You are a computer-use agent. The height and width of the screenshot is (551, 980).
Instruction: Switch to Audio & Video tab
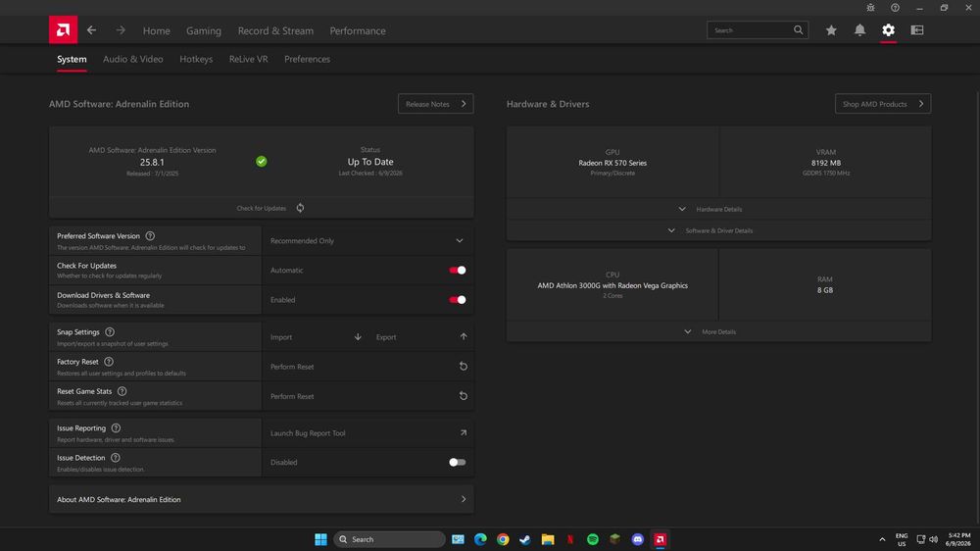click(133, 59)
